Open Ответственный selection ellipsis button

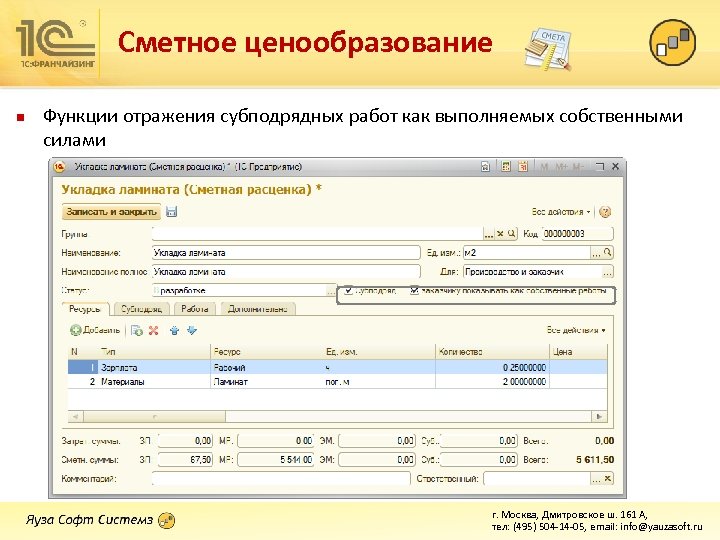(596, 479)
